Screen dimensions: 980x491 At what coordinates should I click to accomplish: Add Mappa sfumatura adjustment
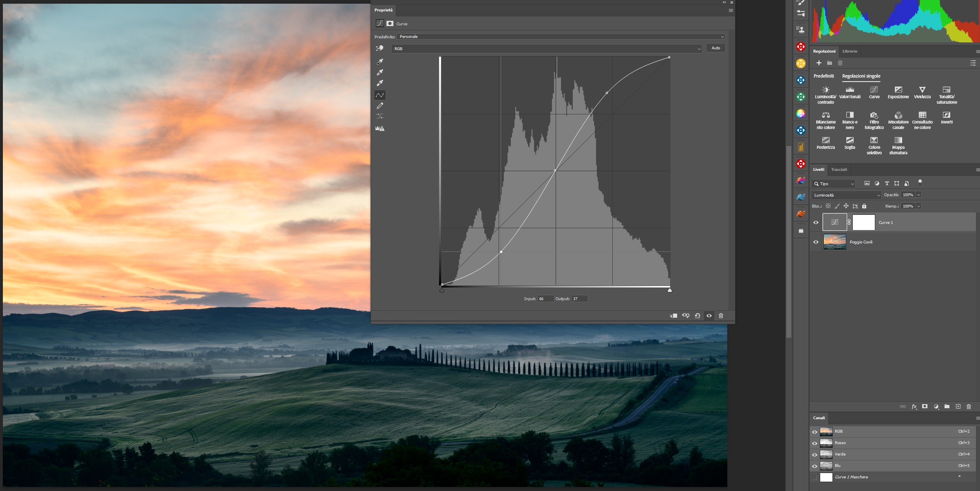(898, 146)
